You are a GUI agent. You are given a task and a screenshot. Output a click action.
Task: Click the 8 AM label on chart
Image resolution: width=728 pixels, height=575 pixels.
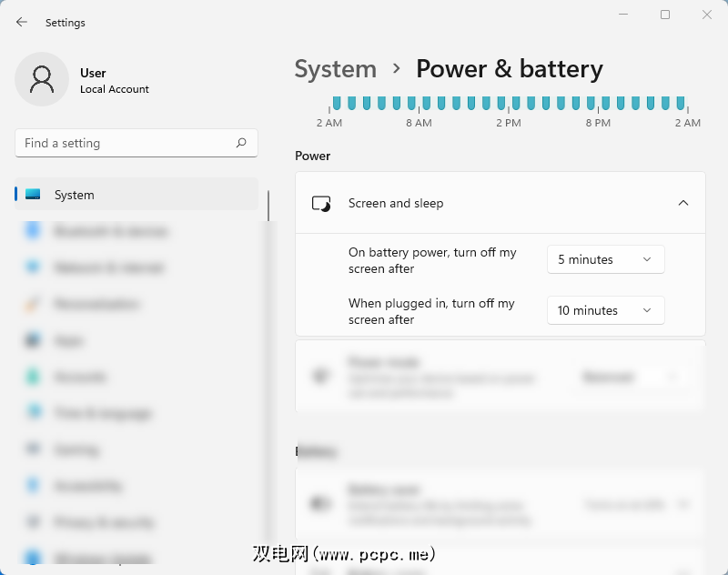tap(419, 123)
